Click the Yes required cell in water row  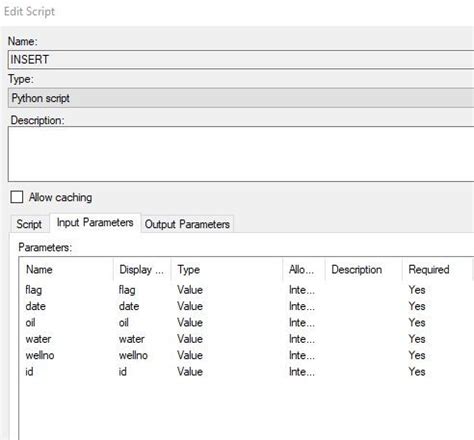417,339
